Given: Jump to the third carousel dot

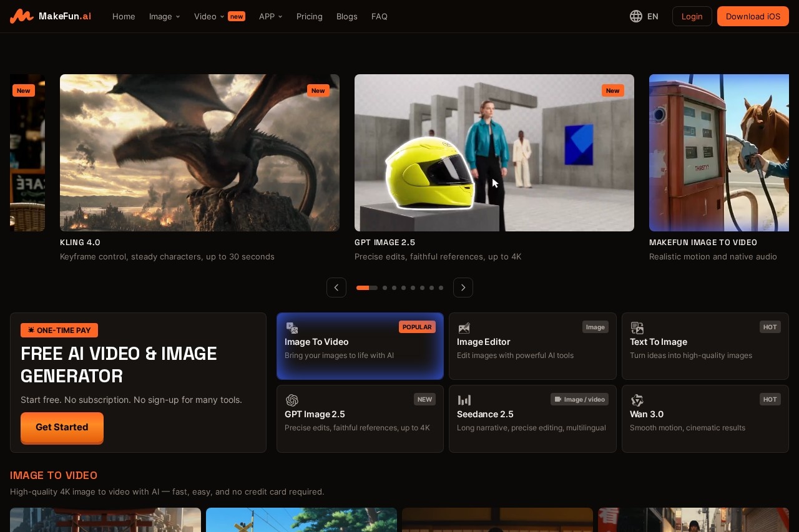Looking at the screenshot, I should click(x=394, y=288).
